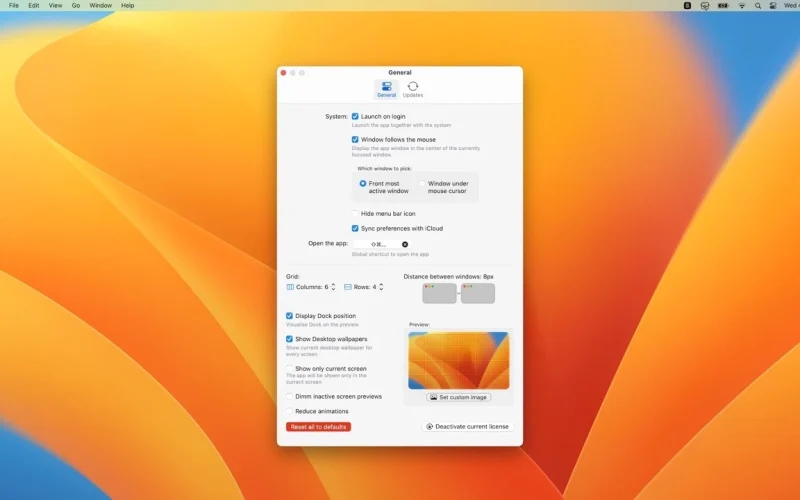The image size is (800, 500).
Task: Click the 'Global shortcut to open the app' hint
Action: [390, 254]
